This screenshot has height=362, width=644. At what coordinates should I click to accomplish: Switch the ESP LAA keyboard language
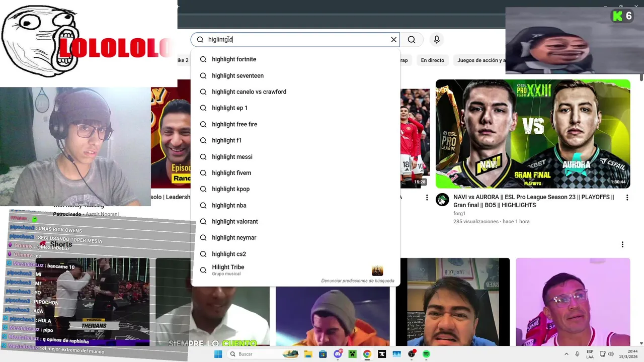click(x=590, y=354)
